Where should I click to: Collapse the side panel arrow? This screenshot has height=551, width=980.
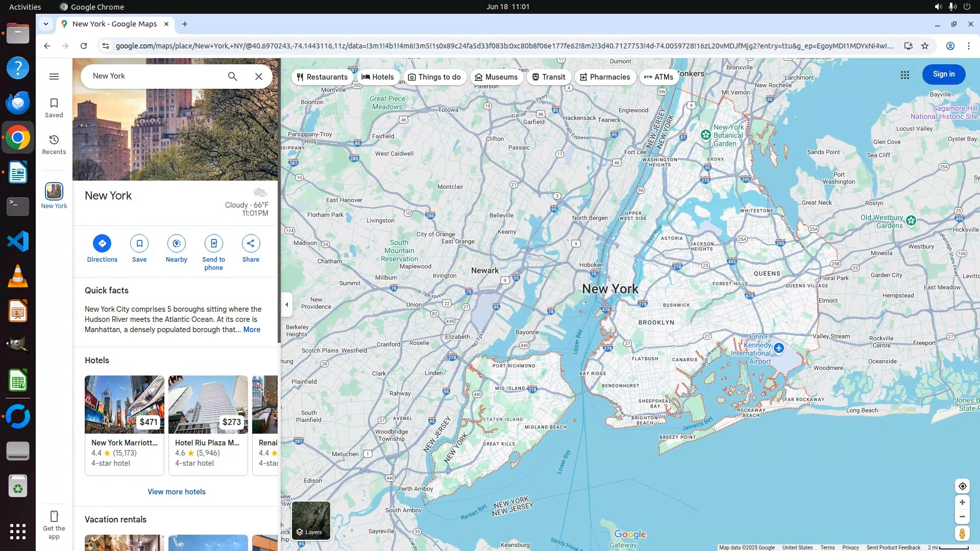[x=287, y=305]
